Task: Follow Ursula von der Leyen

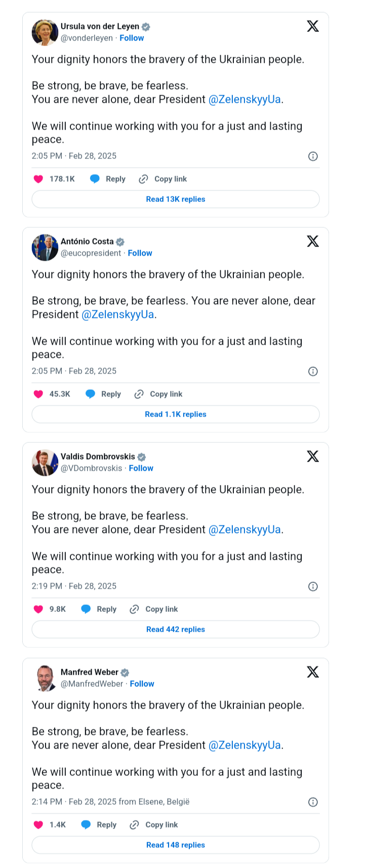Action: tap(132, 38)
